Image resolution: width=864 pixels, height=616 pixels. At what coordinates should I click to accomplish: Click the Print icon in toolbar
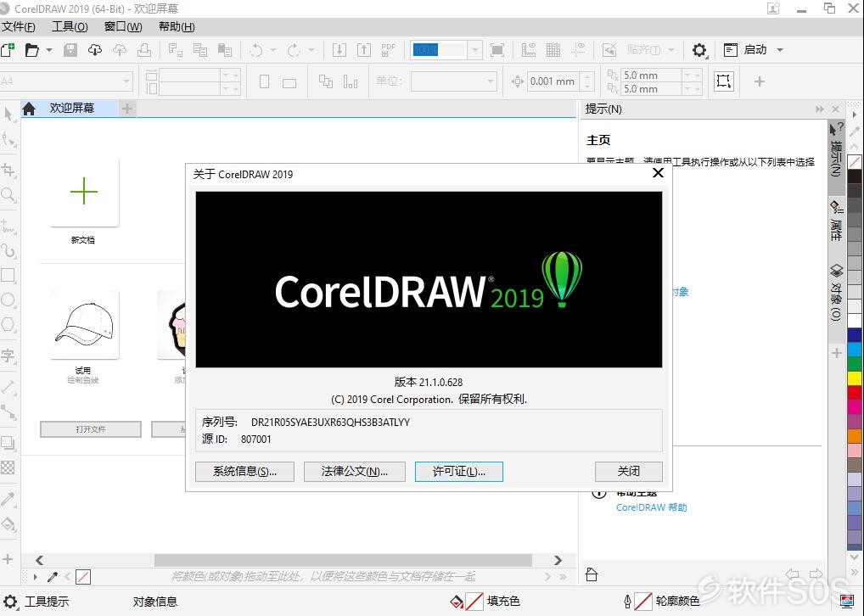pos(144,49)
